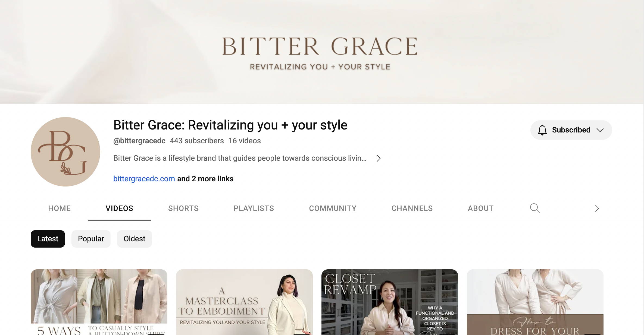Open the Masterclass to Embodiment video thumbnail
The width and height of the screenshot is (644, 335).
point(244,302)
